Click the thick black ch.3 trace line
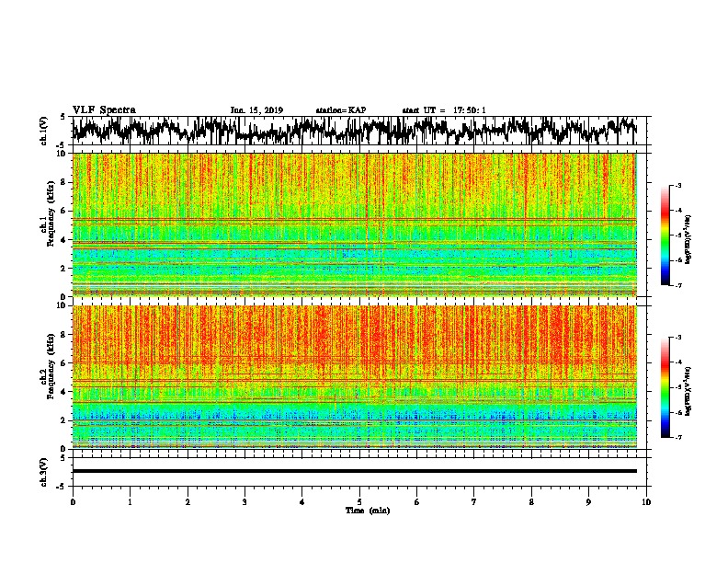Image resolution: width=728 pixels, height=563 pixels. [x=354, y=471]
